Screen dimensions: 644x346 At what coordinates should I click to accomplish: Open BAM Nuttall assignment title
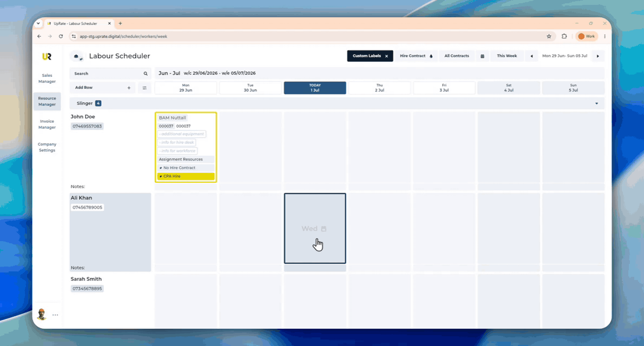(173, 118)
